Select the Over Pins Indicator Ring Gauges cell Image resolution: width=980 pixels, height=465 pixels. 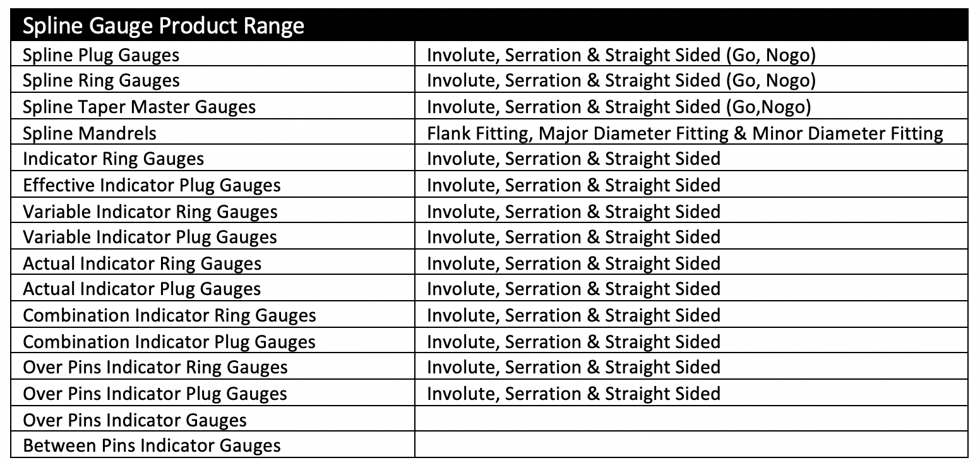(213, 367)
